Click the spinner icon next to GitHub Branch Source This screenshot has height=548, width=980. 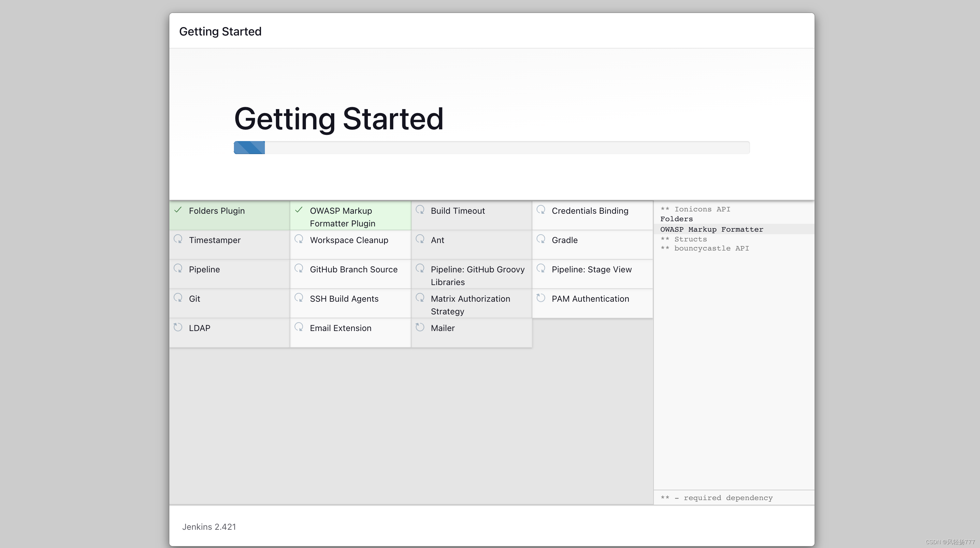tap(299, 268)
